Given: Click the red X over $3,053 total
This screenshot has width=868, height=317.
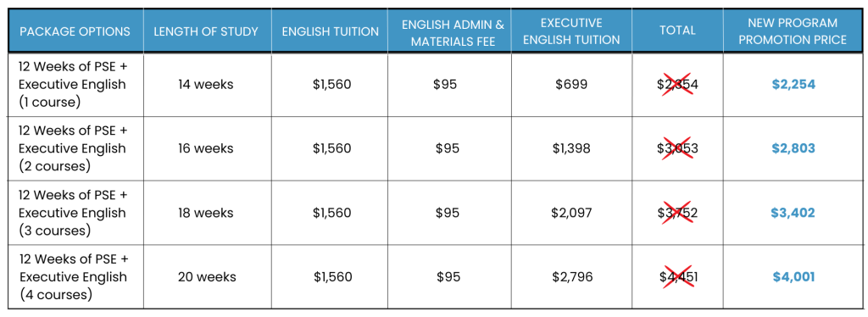Looking at the screenshot, I should click(677, 148).
